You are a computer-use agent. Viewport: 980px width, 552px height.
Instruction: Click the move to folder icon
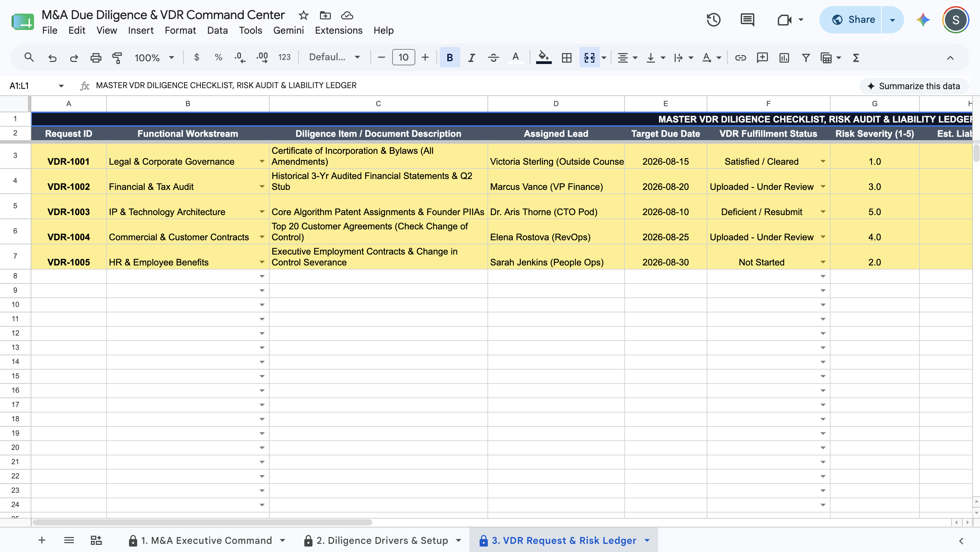pyautogui.click(x=325, y=15)
